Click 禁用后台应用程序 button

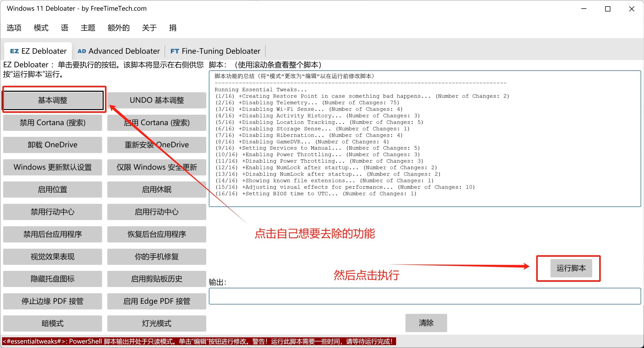point(53,234)
